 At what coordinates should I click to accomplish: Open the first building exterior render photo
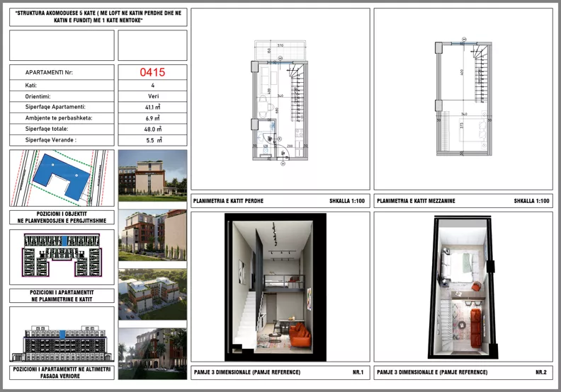152,175
